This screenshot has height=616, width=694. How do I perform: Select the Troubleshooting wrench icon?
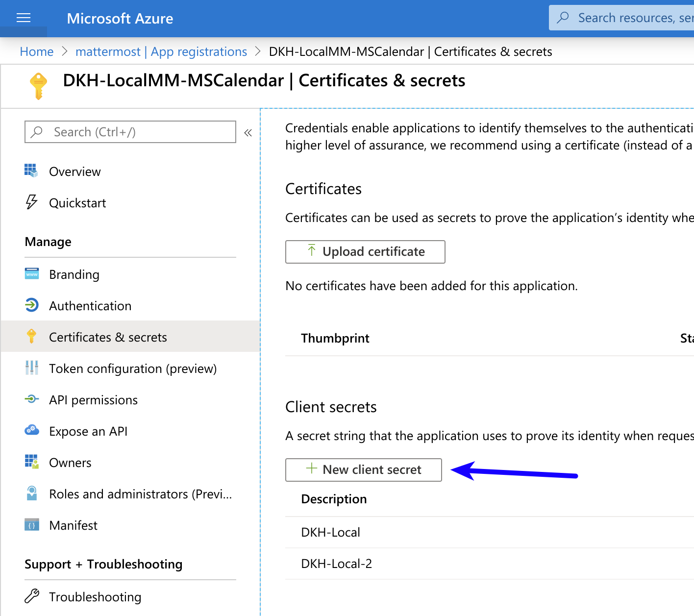32,596
